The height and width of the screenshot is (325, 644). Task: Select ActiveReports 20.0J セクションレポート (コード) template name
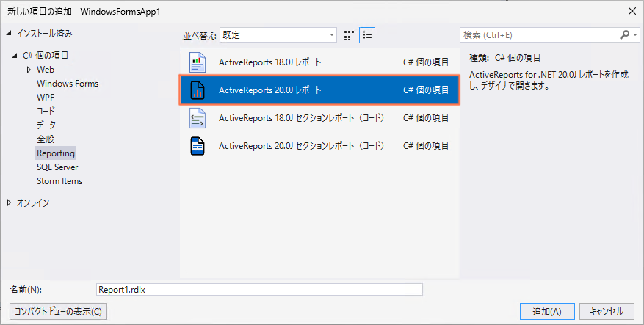tap(302, 146)
